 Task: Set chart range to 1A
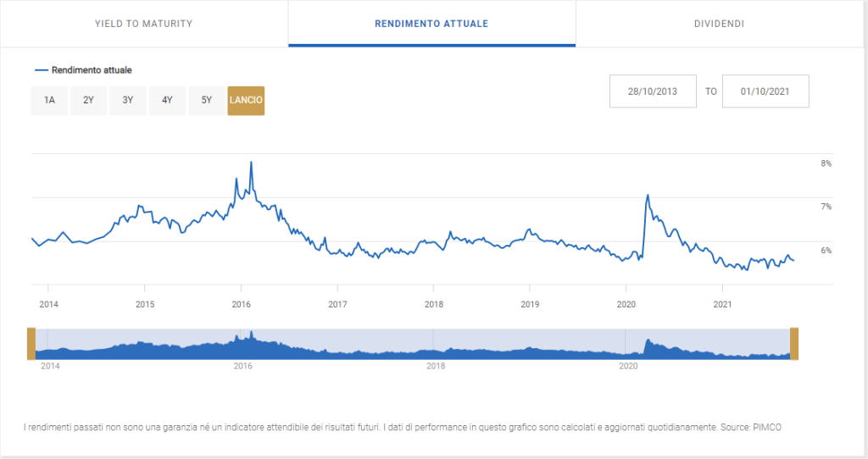click(49, 101)
